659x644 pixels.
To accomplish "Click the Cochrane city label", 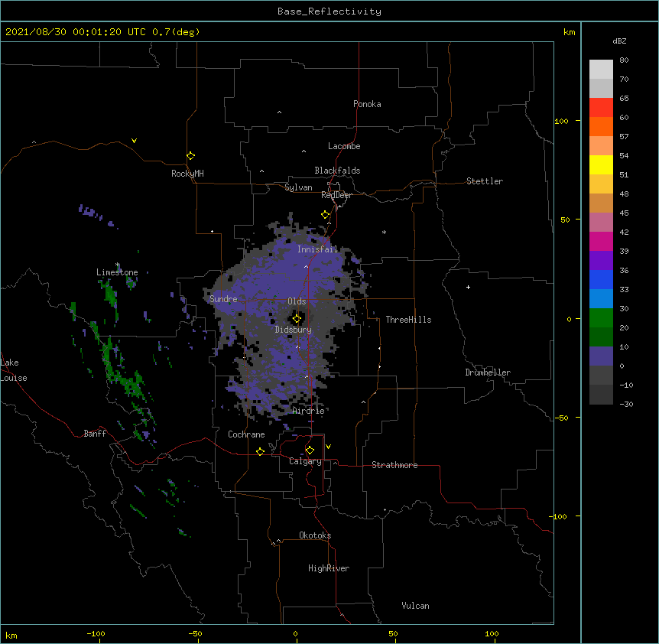I will pyautogui.click(x=246, y=434).
